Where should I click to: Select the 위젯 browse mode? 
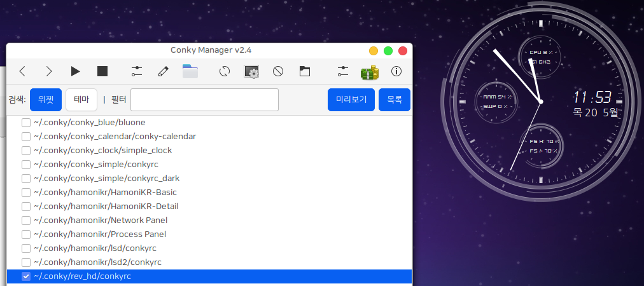[x=45, y=100]
